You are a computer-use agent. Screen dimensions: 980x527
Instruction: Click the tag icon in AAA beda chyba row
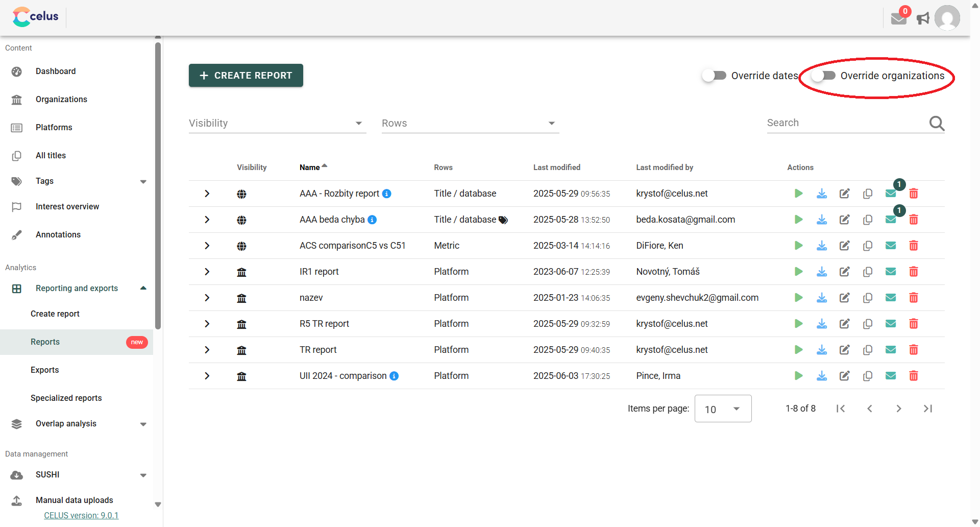pos(503,220)
